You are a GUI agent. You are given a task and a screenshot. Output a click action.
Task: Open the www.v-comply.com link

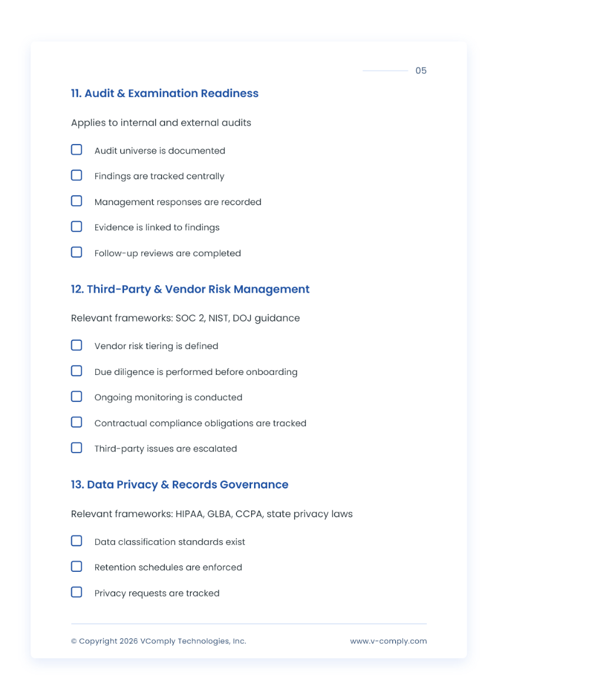click(x=388, y=641)
